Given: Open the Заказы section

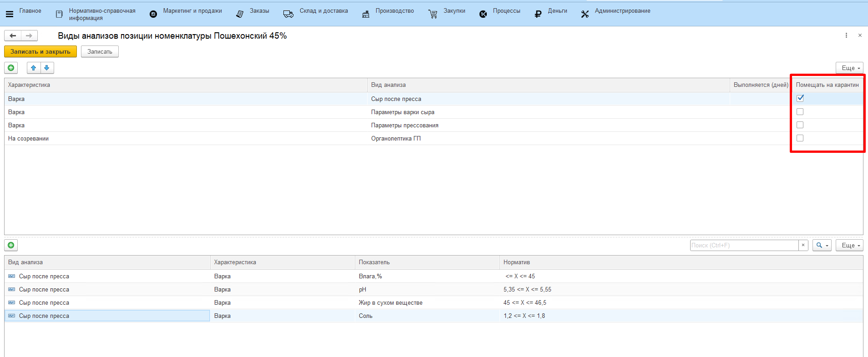Looking at the screenshot, I should 259,11.
